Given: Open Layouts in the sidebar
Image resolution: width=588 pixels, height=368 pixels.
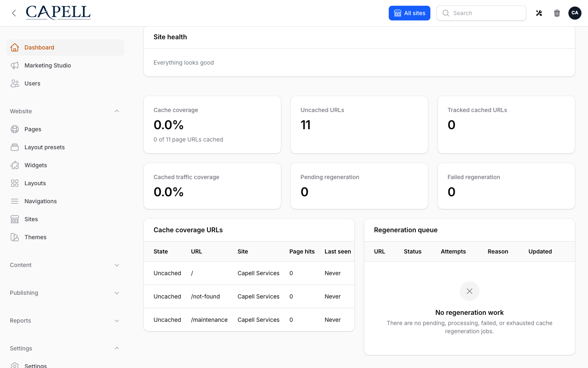Looking at the screenshot, I should click(x=65, y=183).
